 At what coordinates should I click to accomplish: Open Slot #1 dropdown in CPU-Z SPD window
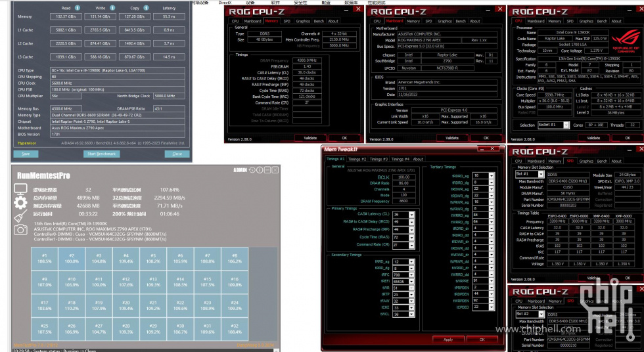coord(540,175)
